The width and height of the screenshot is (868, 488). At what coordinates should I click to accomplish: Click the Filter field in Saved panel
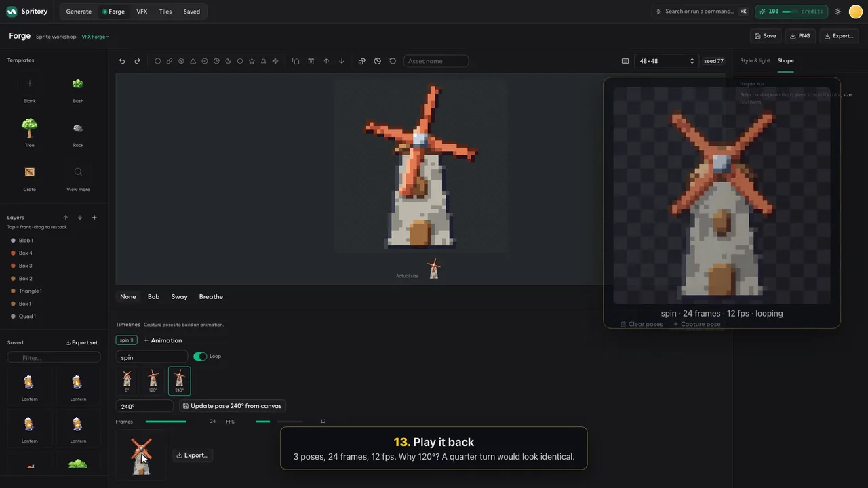pyautogui.click(x=54, y=358)
